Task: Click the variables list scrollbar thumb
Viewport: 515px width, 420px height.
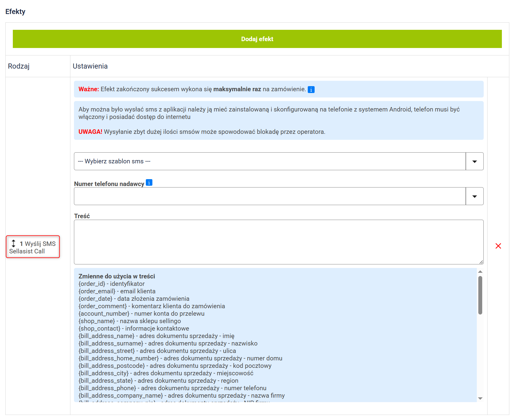Action: tap(480, 295)
